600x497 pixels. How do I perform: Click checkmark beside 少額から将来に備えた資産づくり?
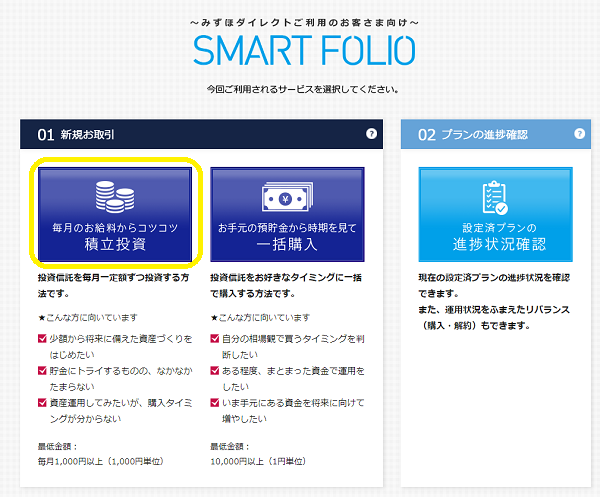pyautogui.click(x=42, y=339)
